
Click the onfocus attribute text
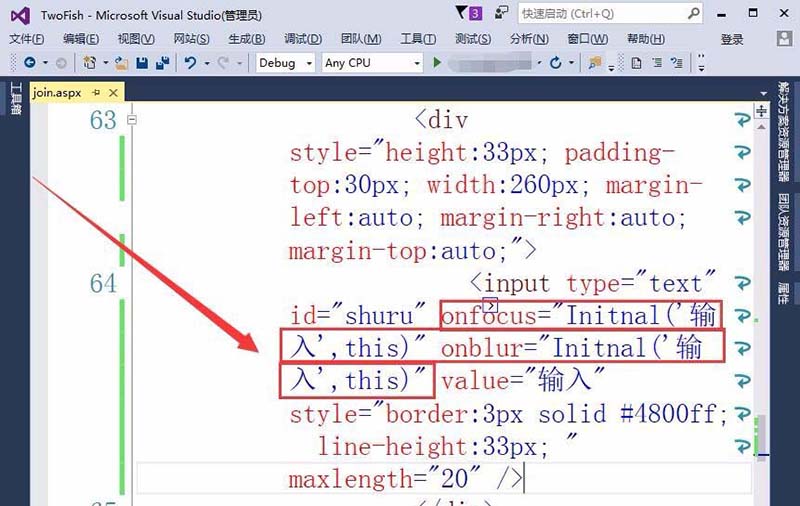[x=489, y=316]
